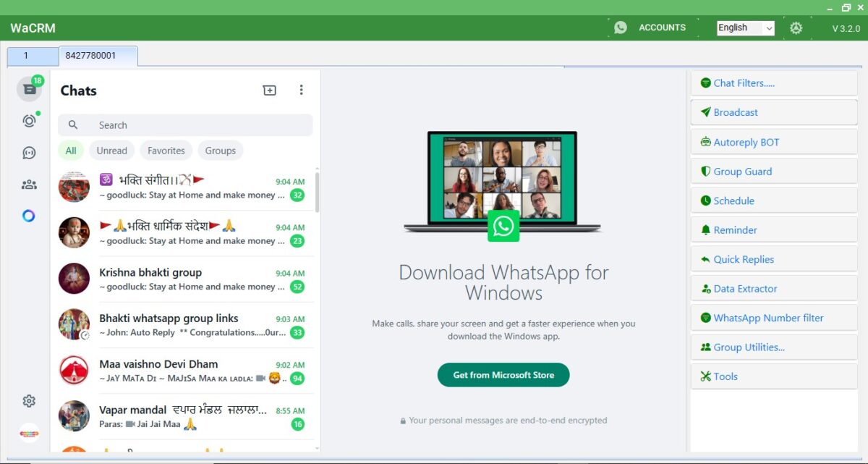Open the Meta AI circle icon
The height and width of the screenshot is (464, 868).
(29, 216)
